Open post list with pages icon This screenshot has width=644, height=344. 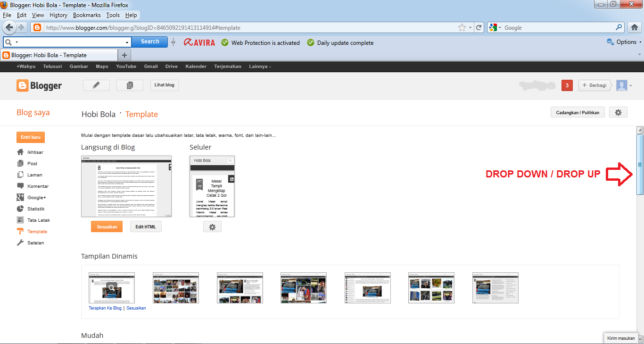130,85
